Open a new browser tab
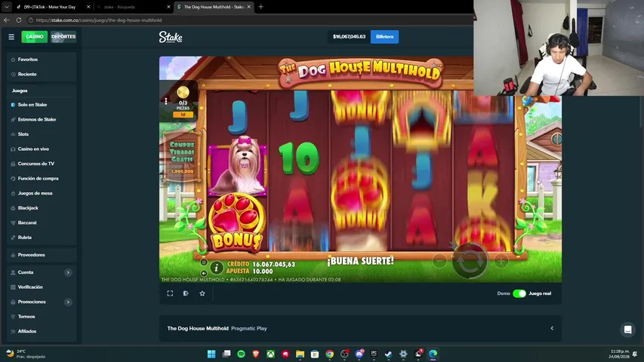The image size is (644, 362). [x=260, y=7]
